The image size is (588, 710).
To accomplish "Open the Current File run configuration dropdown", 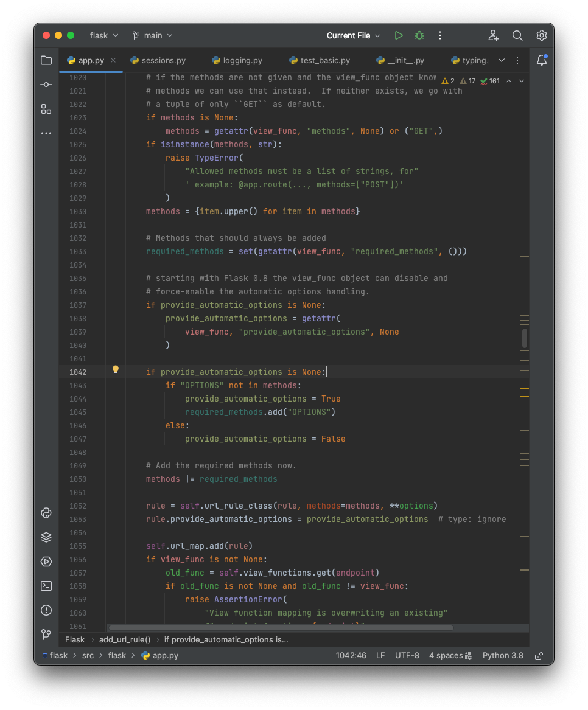I will 353,35.
